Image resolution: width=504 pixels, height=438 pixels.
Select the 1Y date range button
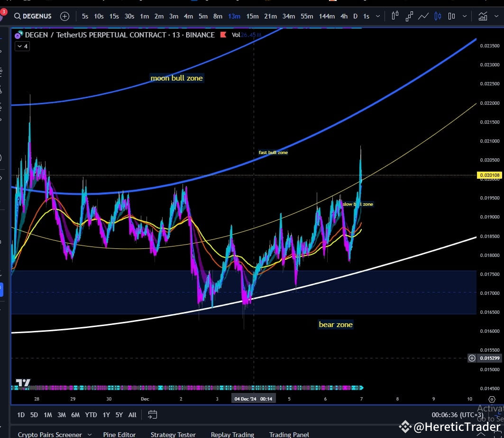[x=106, y=415]
